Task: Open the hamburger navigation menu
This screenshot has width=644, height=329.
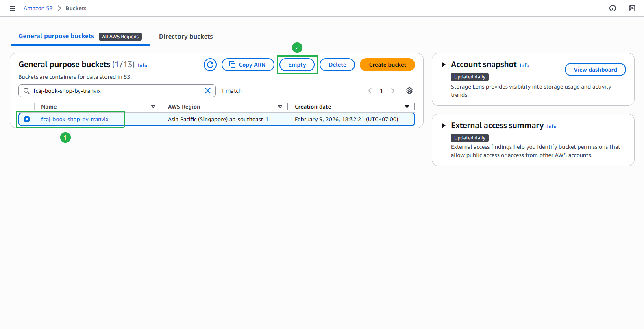Action: coord(13,8)
